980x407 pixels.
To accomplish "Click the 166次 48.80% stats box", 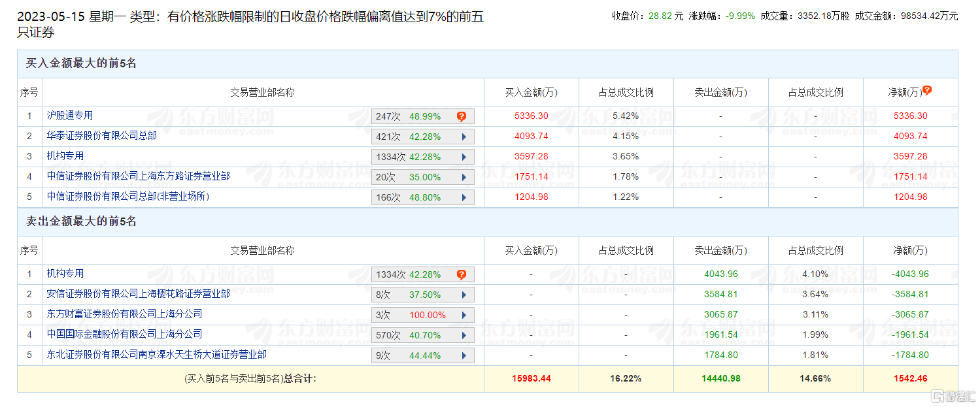I will [x=422, y=197].
